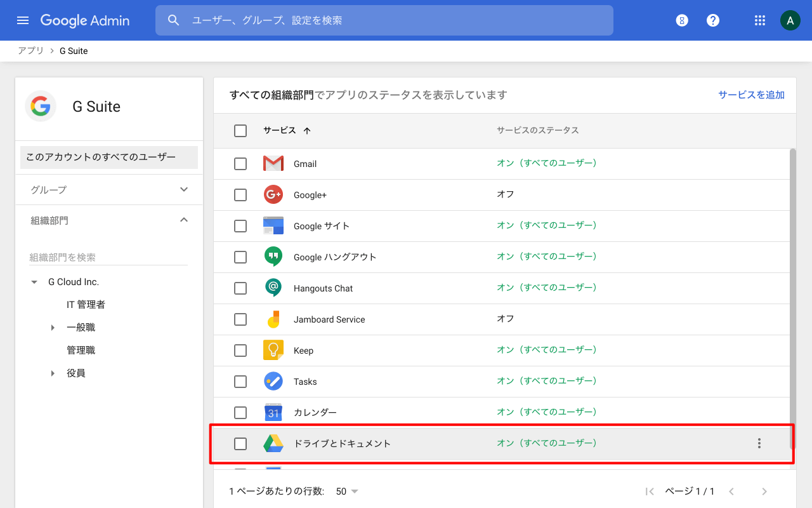Open the main hamburger menu
The height and width of the screenshot is (508, 812).
[x=23, y=20]
